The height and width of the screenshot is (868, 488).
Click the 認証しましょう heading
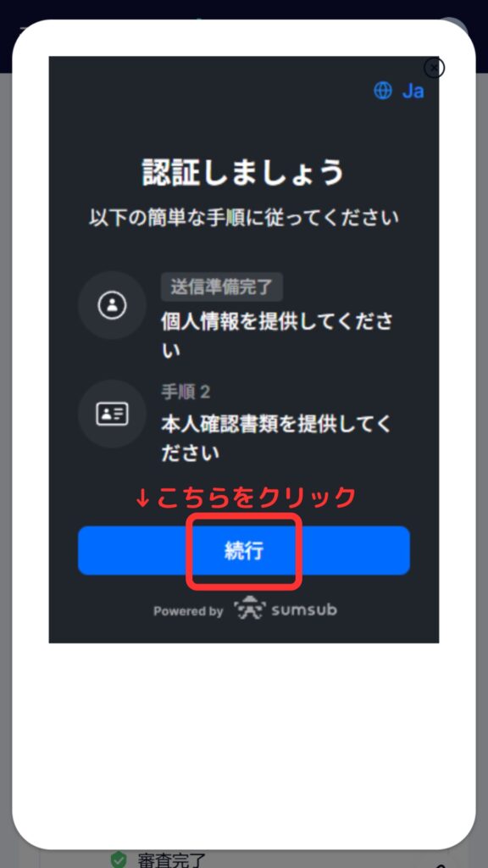(x=243, y=173)
